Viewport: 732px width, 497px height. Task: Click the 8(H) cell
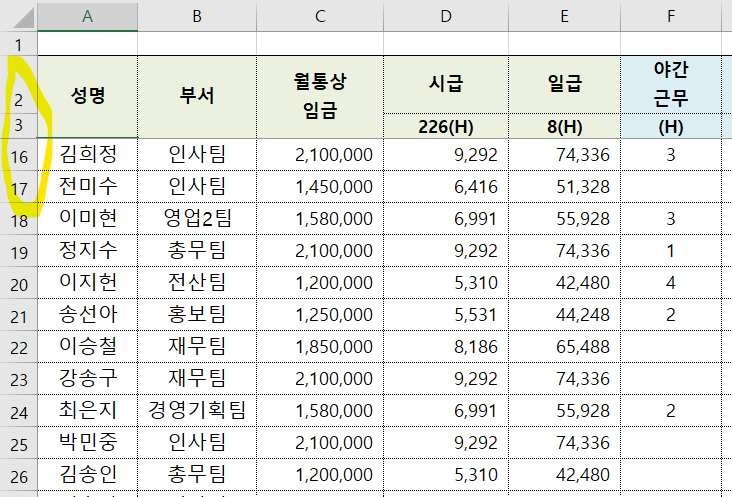pos(564,126)
